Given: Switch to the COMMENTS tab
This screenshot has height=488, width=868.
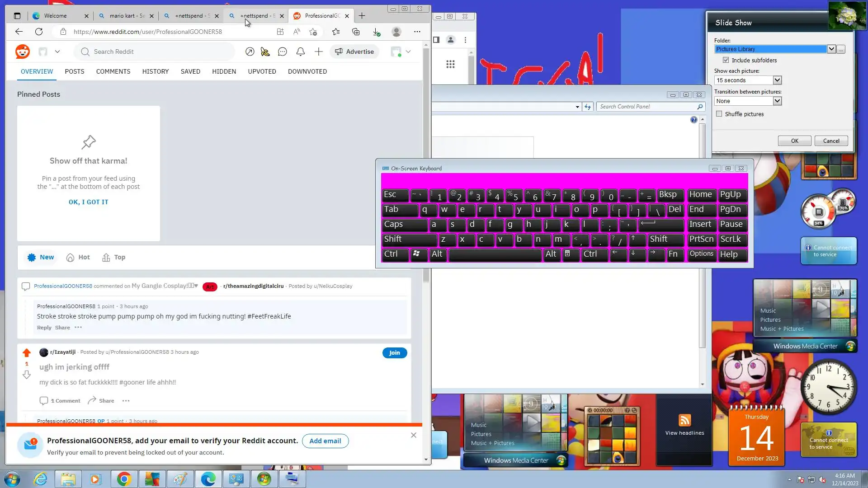Looking at the screenshot, I should tap(113, 71).
